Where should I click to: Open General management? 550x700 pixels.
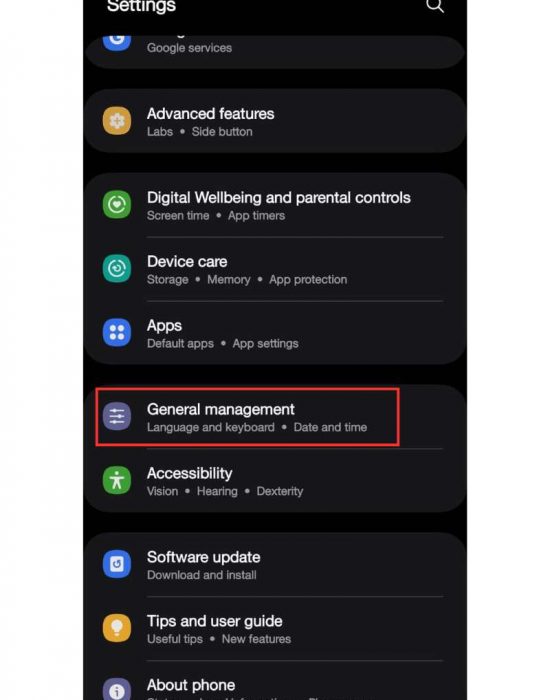[x=275, y=417]
